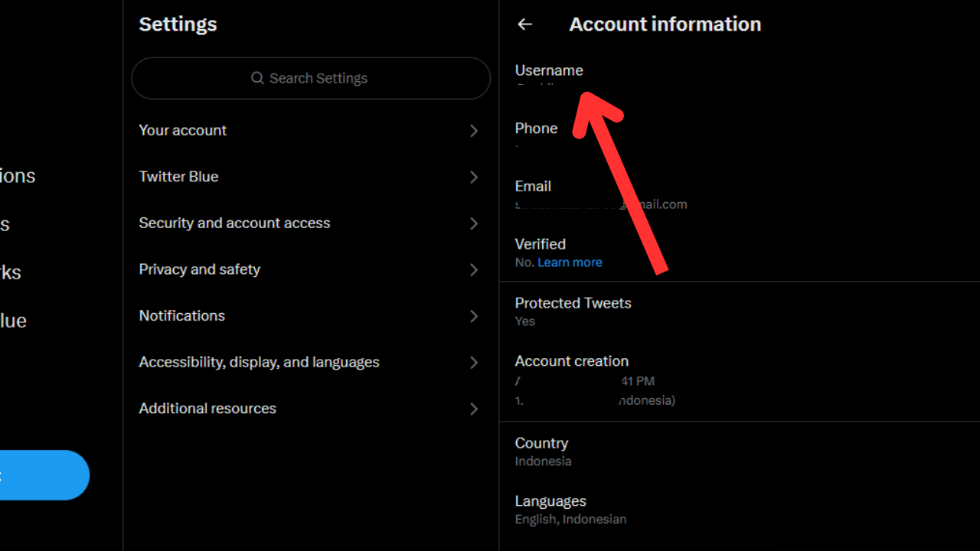Click the blue Tweet button in sidebar
The height and width of the screenshot is (551, 980).
(44, 475)
